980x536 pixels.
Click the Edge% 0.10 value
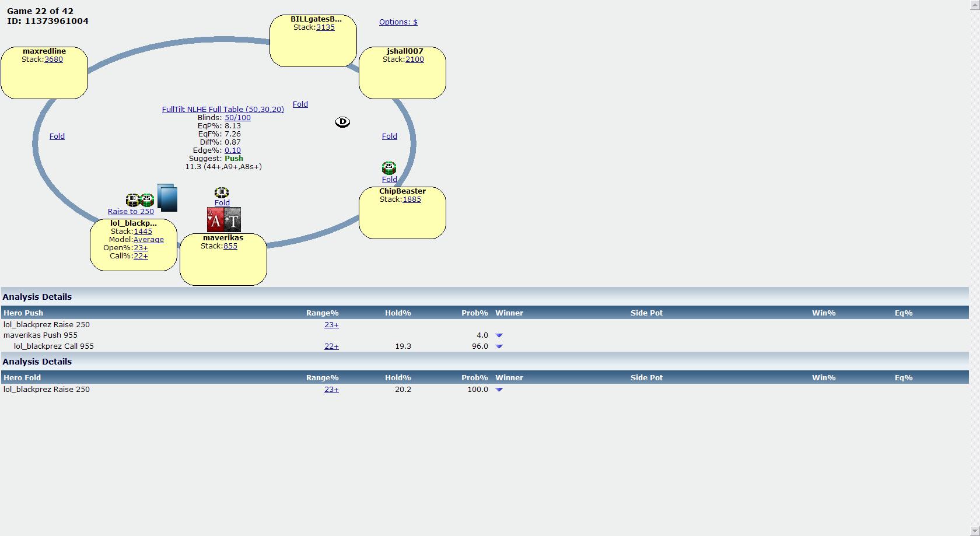(232, 150)
